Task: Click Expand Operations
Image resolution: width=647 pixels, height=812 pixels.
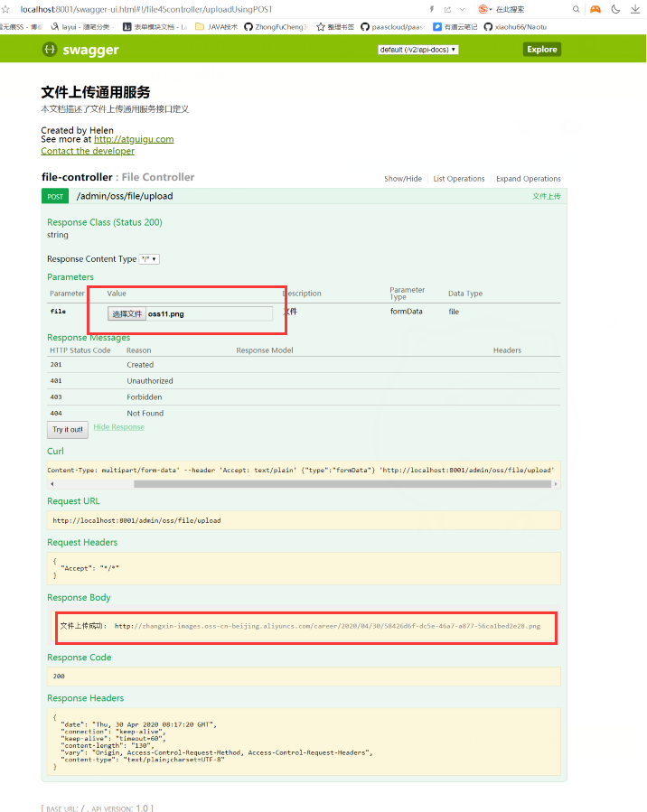Action: [528, 179]
